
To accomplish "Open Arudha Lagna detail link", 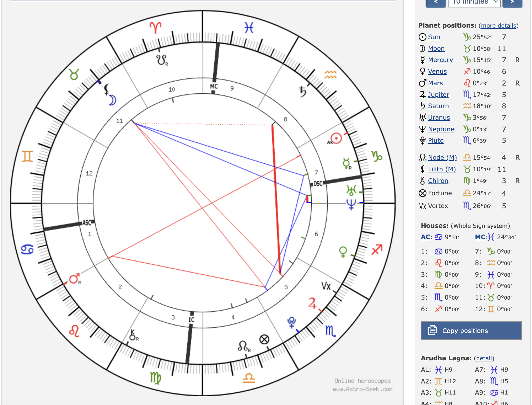I will pyautogui.click(x=484, y=358).
